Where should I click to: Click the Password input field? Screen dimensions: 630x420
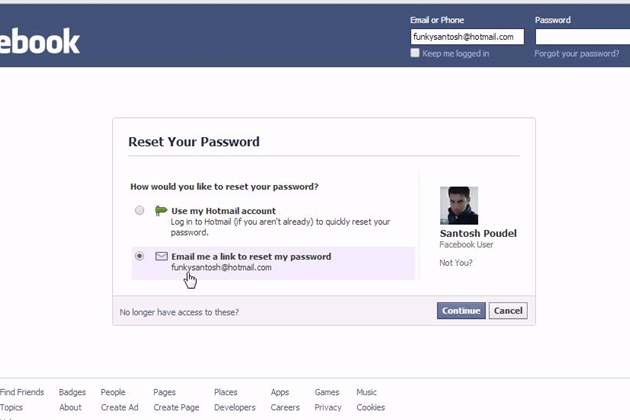tap(580, 37)
